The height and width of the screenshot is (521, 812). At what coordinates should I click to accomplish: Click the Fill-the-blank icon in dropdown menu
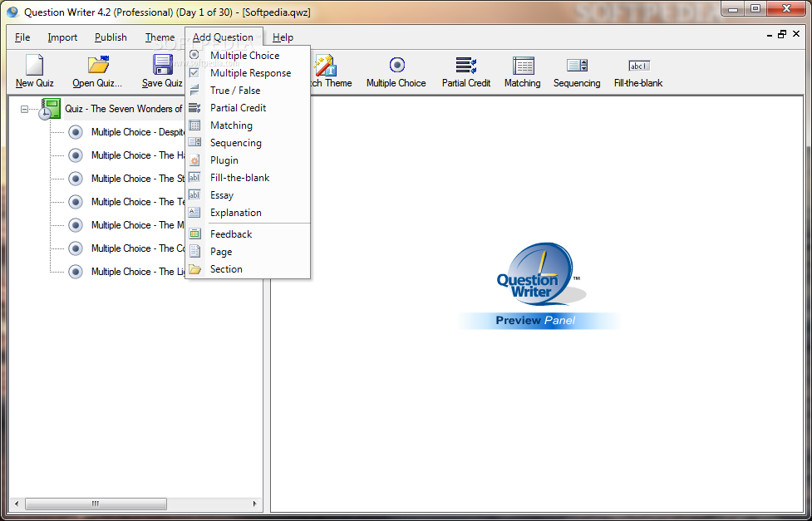(194, 177)
